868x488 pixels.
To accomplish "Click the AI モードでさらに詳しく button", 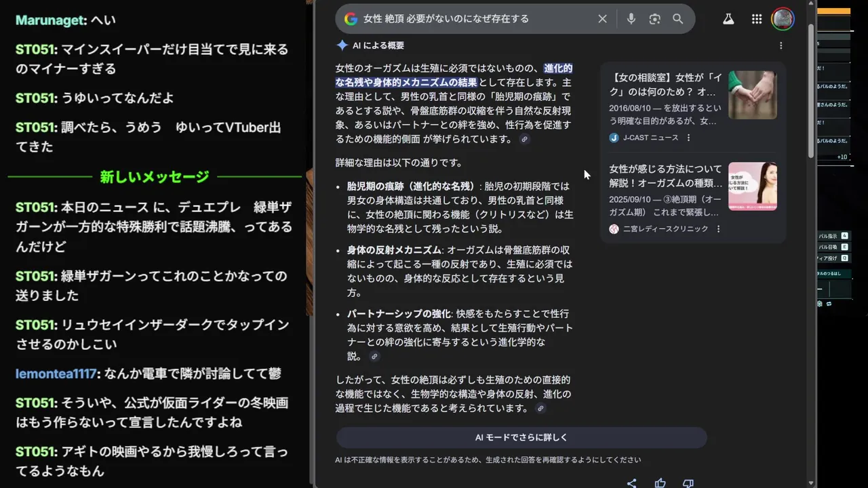I will tap(521, 437).
